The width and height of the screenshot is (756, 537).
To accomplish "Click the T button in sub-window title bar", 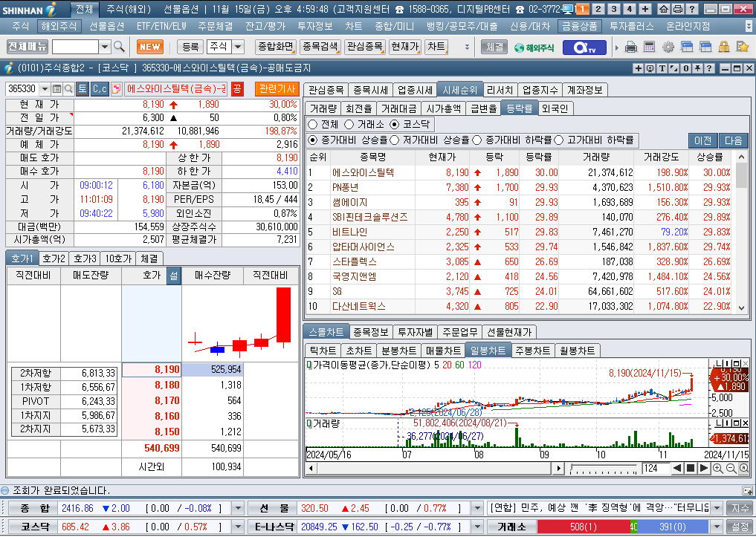I will 662,68.
